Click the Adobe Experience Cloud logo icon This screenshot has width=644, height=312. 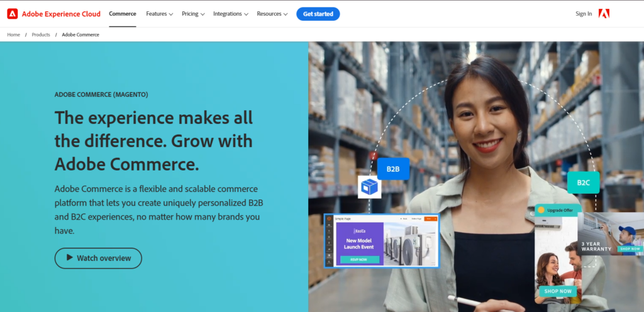(13, 14)
